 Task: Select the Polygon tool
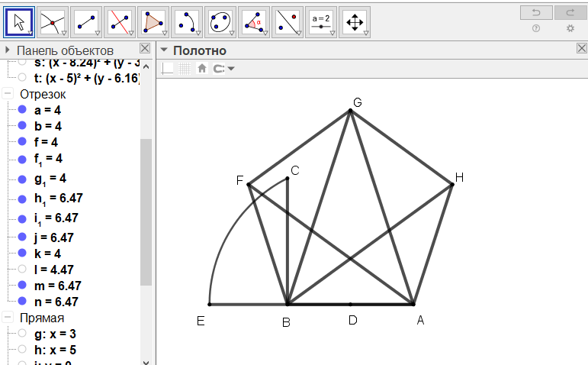tap(154, 21)
